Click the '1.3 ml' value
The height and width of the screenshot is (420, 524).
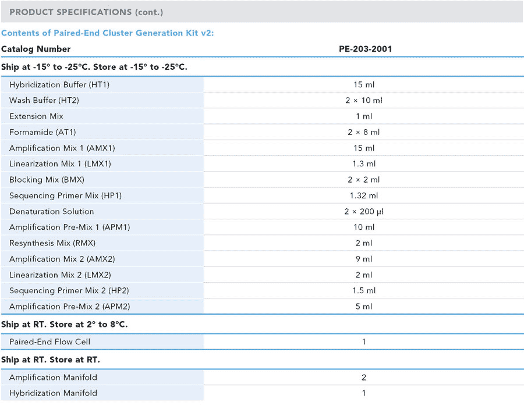[x=364, y=164]
